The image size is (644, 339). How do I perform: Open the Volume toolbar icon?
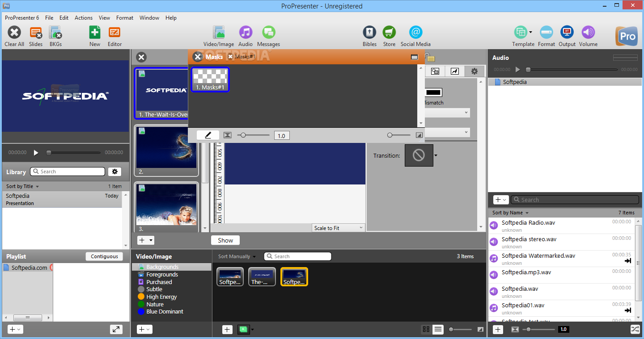(588, 33)
